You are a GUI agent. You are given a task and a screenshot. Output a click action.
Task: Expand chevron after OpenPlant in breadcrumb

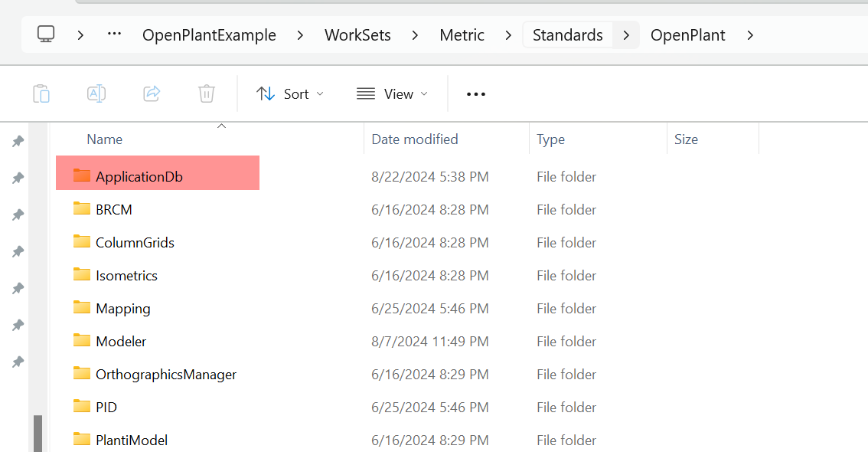750,35
